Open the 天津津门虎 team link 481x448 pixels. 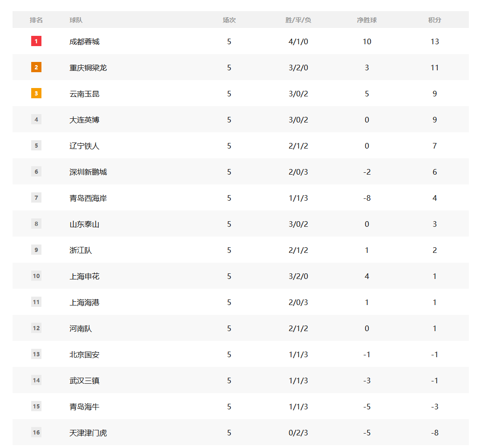pos(88,433)
